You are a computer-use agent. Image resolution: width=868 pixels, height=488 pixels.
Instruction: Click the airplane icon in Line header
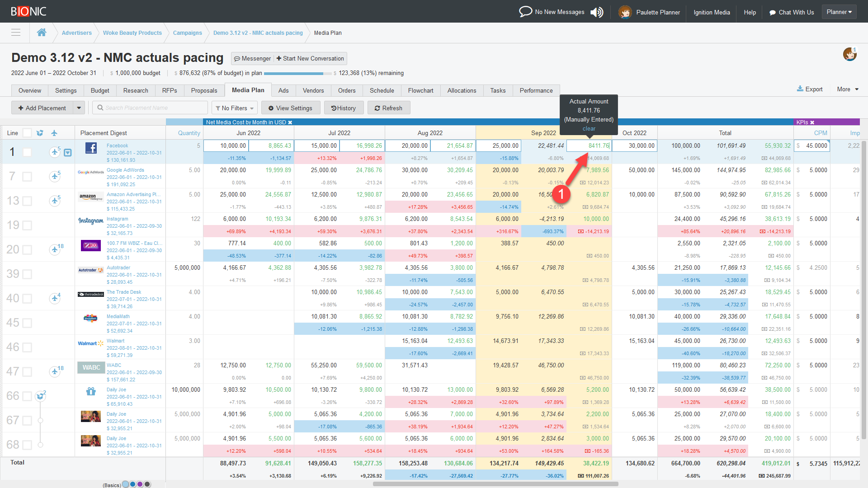pyautogui.click(x=54, y=133)
